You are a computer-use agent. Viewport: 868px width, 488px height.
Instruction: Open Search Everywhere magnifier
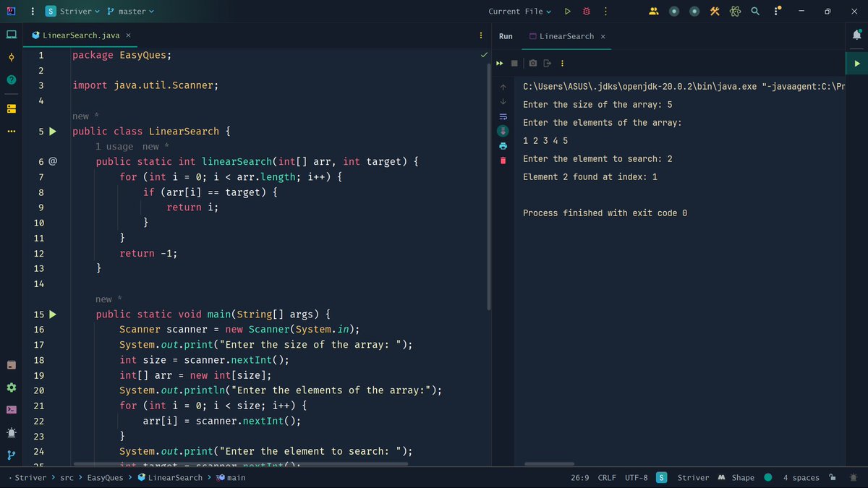pos(755,12)
